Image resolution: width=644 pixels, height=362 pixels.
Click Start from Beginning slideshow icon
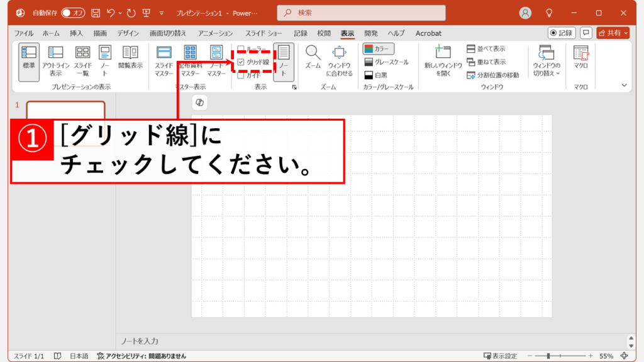[x=146, y=13]
